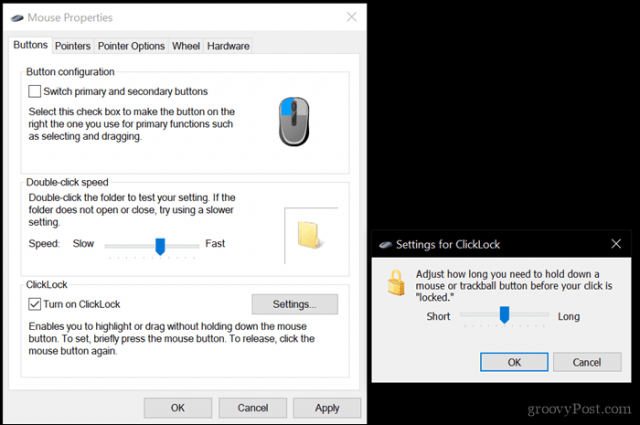The width and height of the screenshot is (640, 425).
Task: Click the mouse icon in Mouse Properties title bar
Action: coord(17,18)
